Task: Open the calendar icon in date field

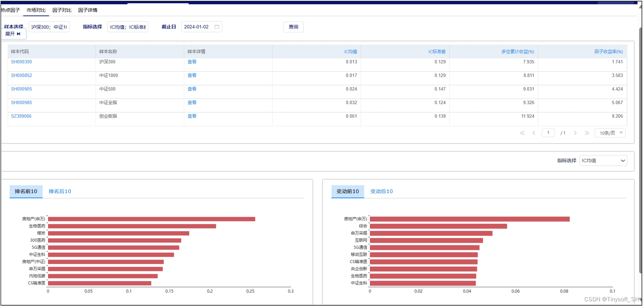Action: click(x=217, y=27)
